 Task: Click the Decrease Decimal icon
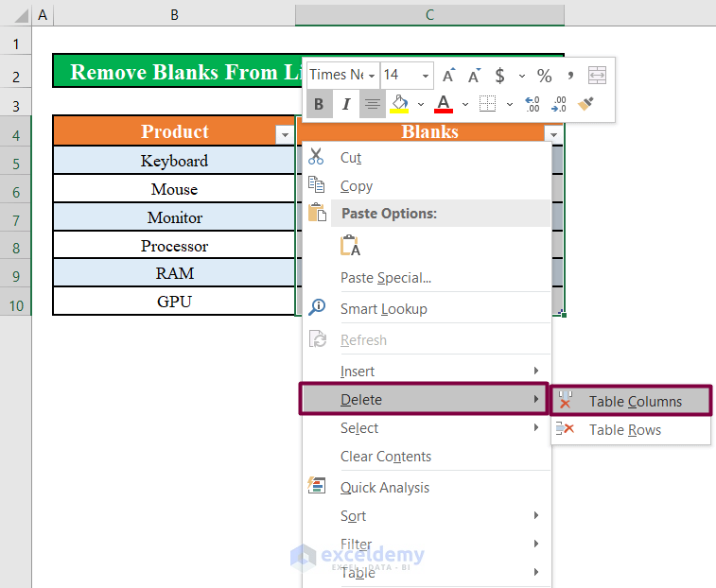(x=558, y=104)
